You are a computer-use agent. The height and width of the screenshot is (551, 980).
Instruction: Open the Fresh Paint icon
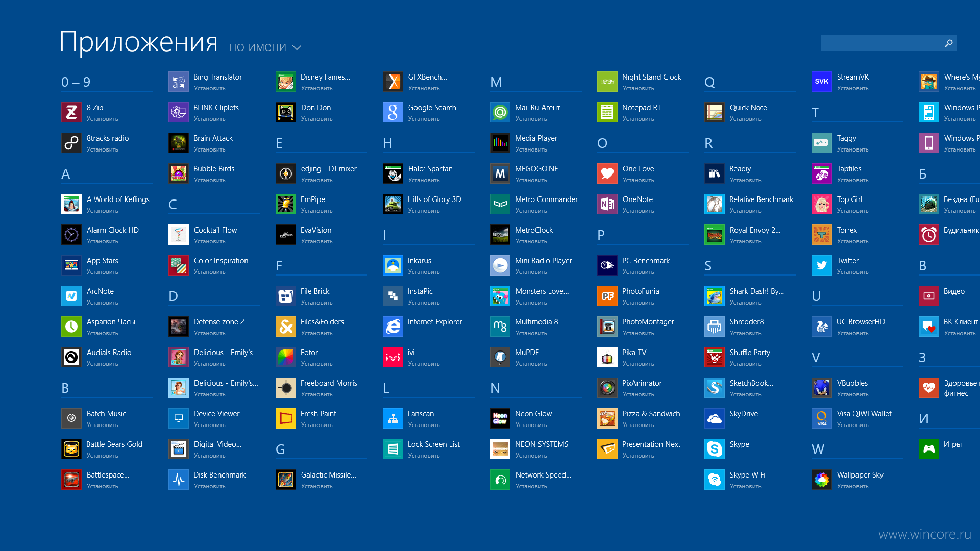tap(286, 418)
